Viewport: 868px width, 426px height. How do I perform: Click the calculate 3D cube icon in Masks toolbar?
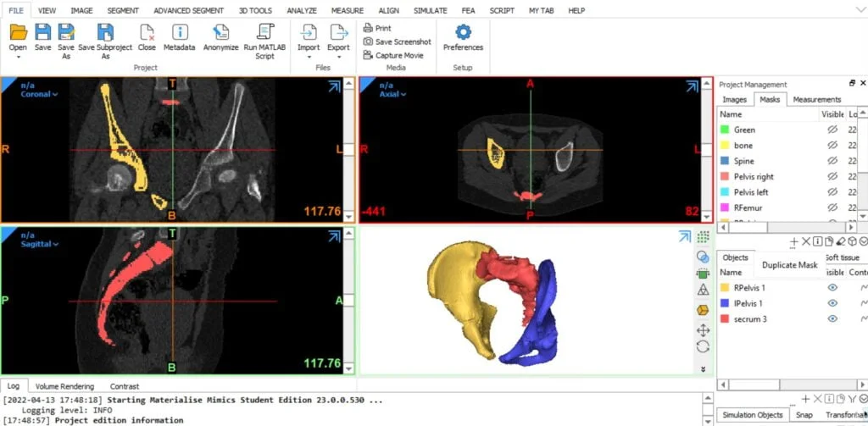point(853,241)
